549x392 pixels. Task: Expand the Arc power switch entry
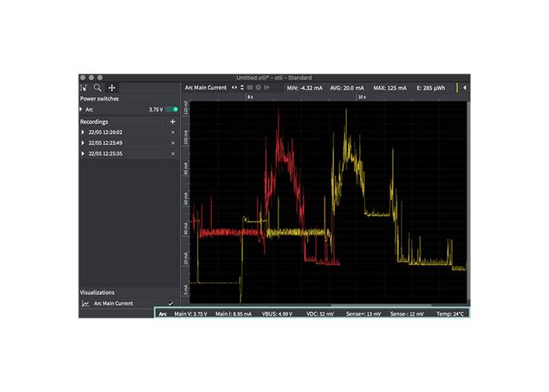click(x=82, y=110)
